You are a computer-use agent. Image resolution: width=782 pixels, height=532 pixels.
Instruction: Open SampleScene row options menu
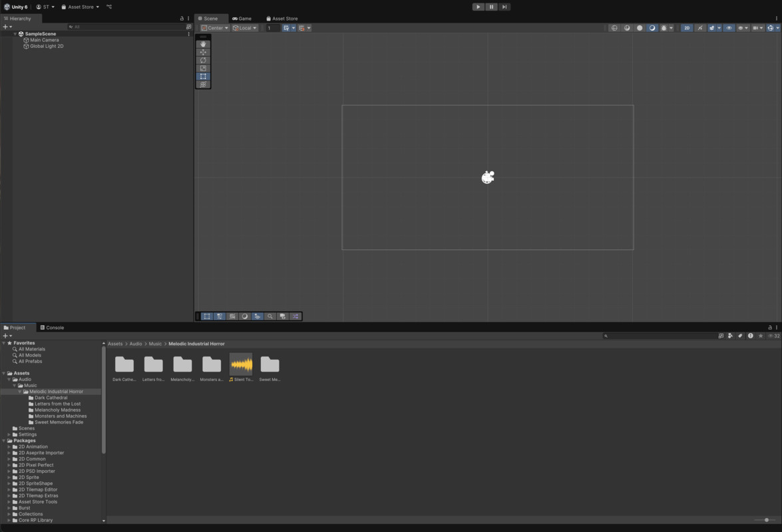188,34
